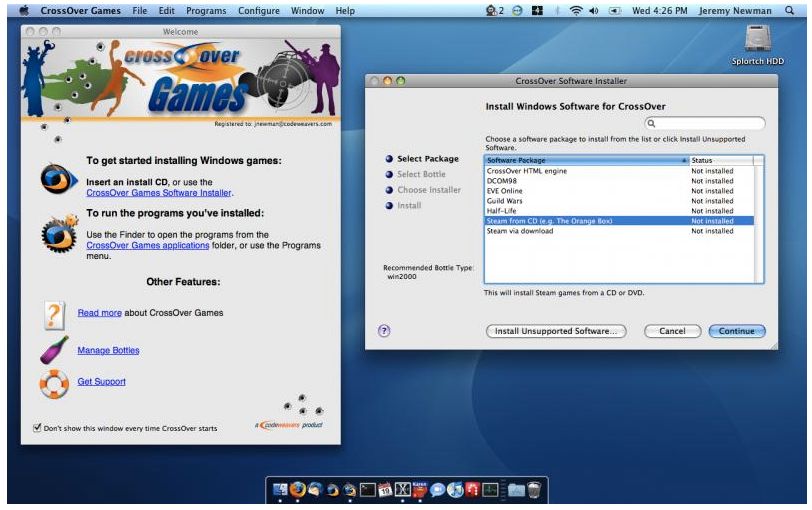The width and height of the screenshot is (812, 510).
Task: Click the gear-shaped CrossOver programs icon
Action: 60,234
